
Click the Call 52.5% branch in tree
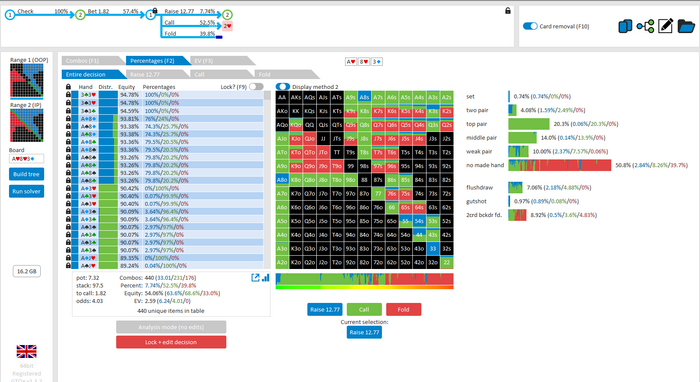click(189, 22)
